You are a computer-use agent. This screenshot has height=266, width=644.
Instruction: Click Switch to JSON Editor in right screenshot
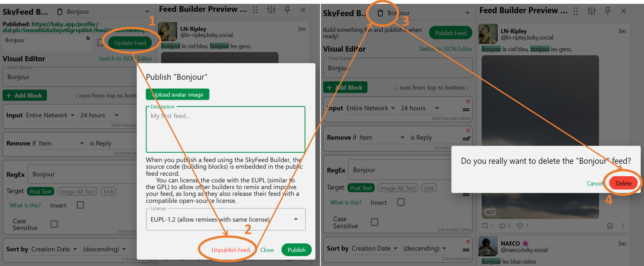446,49
